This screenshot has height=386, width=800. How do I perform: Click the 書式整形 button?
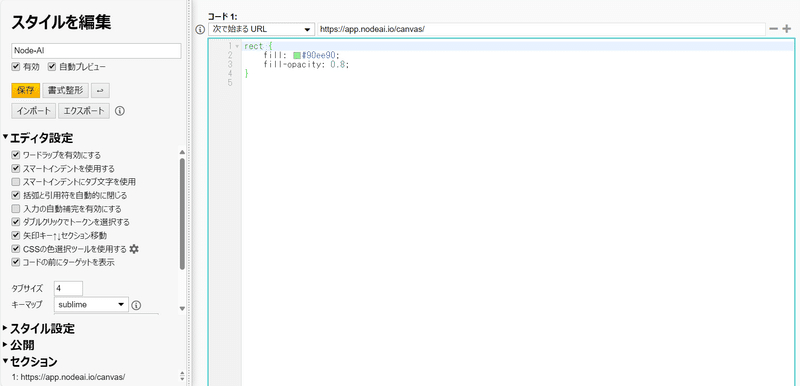[x=65, y=91]
